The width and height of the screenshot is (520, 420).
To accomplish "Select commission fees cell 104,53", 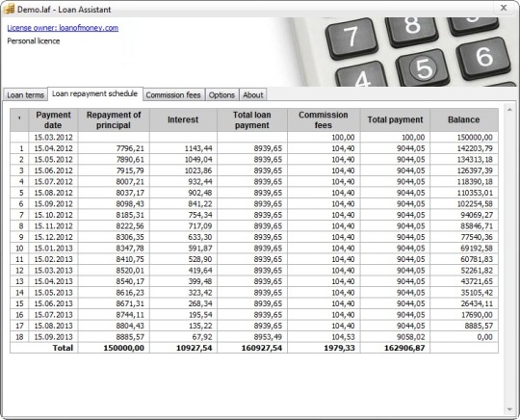I will [x=324, y=337].
